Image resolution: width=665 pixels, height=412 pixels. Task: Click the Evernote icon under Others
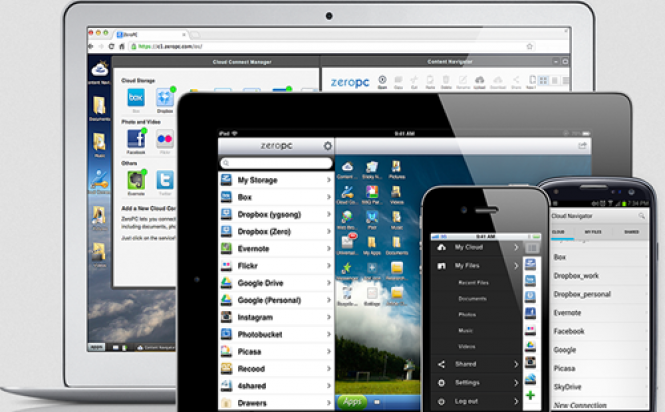(x=136, y=180)
